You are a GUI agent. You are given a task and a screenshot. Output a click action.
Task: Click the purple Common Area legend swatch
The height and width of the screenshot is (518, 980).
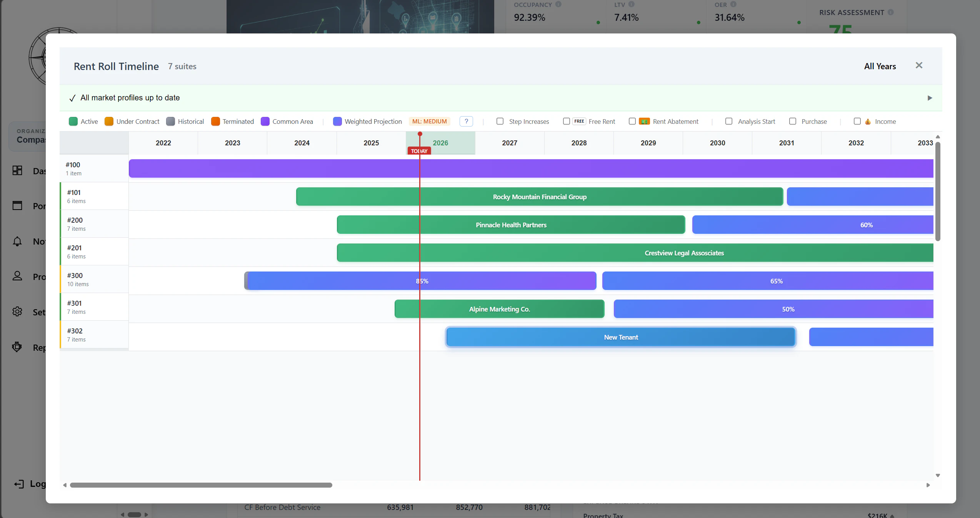[x=265, y=122]
